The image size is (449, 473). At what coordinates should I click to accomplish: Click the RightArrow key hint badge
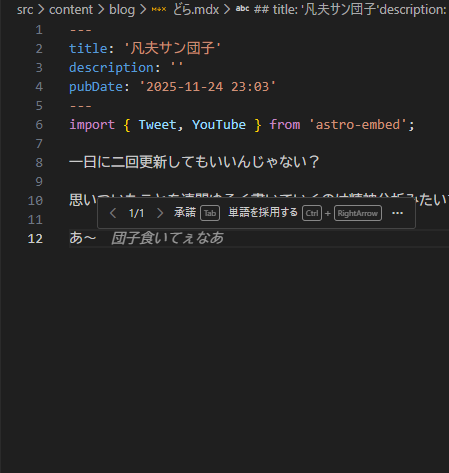click(358, 213)
